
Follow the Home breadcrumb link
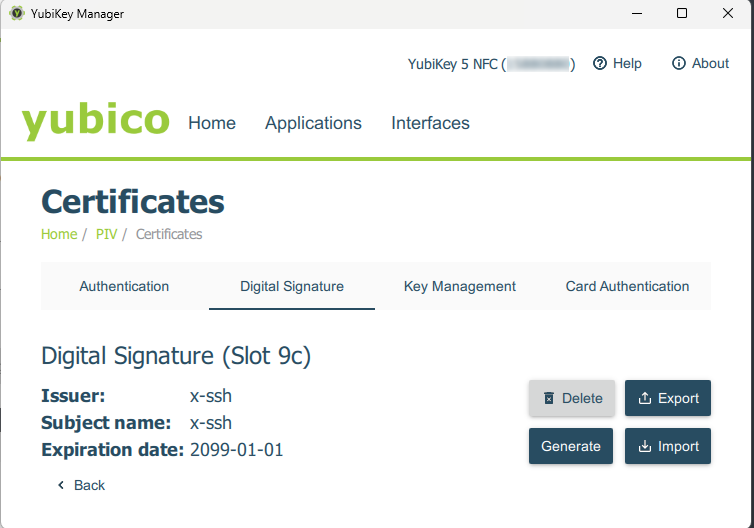pyautogui.click(x=59, y=234)
